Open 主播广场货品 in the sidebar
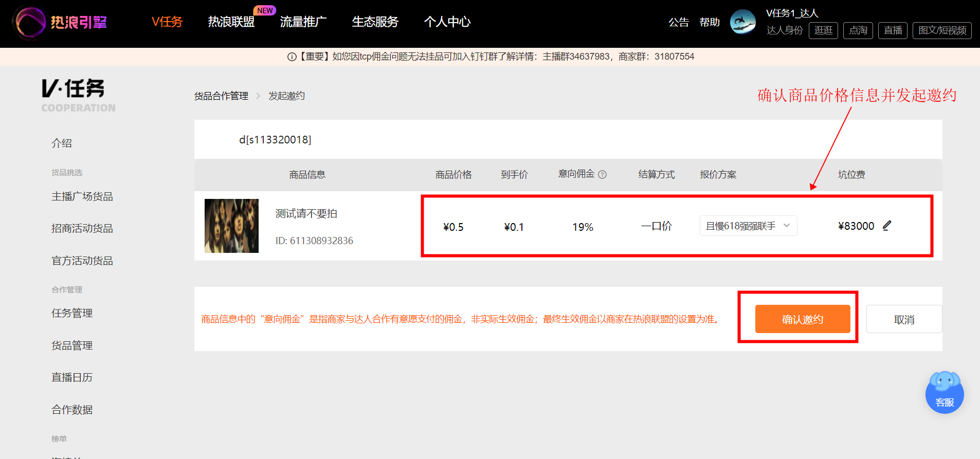This screenshot has height=459, width=980. pos(82,196)
